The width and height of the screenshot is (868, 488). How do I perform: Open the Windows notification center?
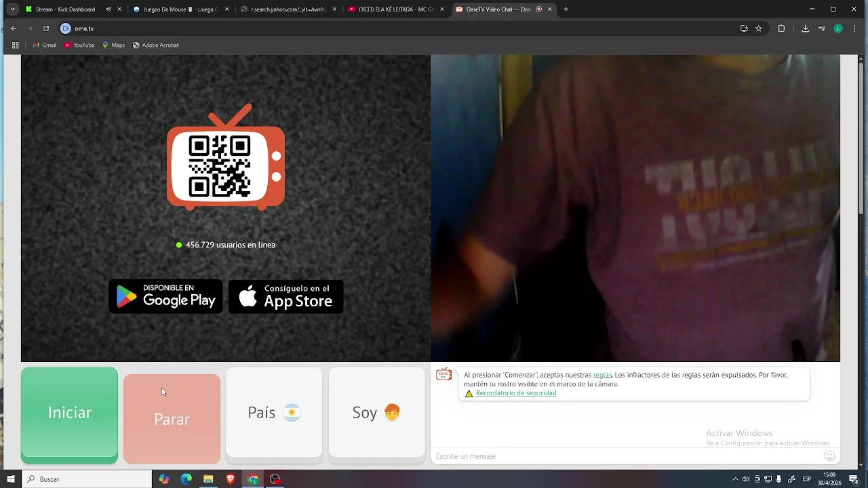(854, 479)
